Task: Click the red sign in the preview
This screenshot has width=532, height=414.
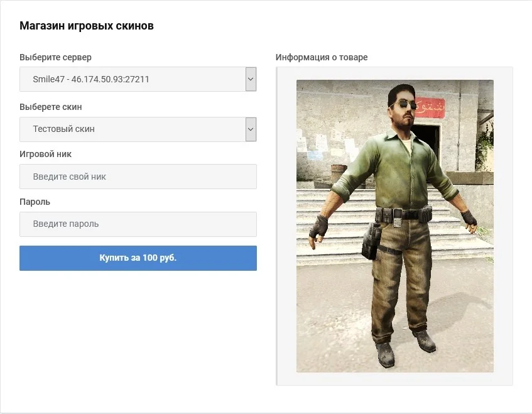Action: coord(430,107)
